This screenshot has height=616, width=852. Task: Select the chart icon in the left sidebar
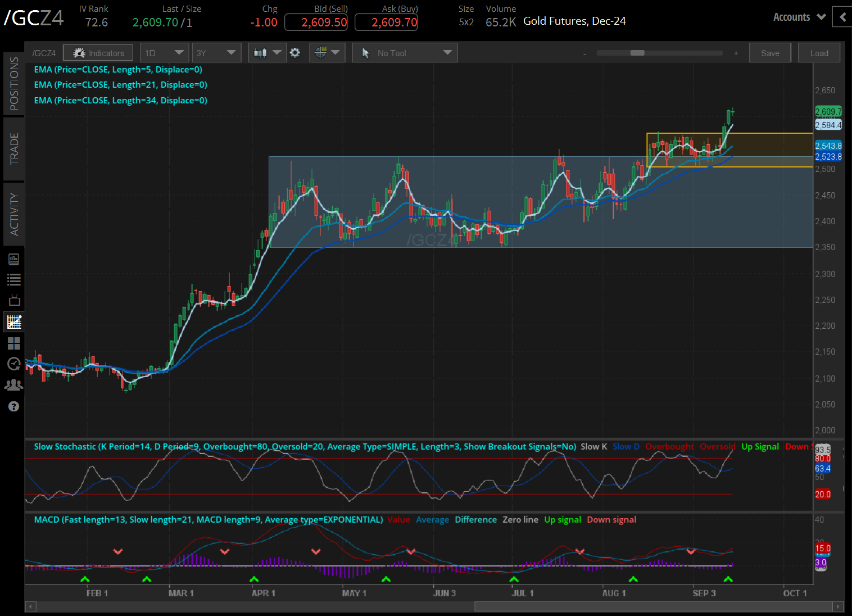tap(14, 321)
